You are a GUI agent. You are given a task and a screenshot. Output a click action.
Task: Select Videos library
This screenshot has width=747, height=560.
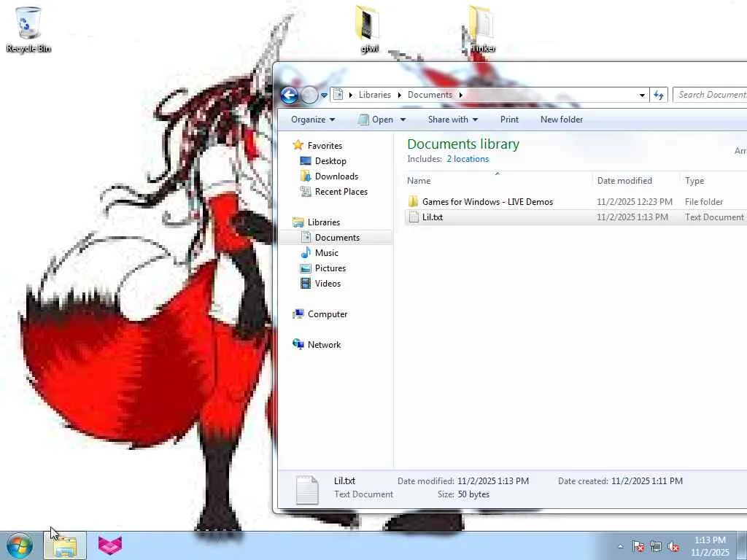[x=328, y=284]
